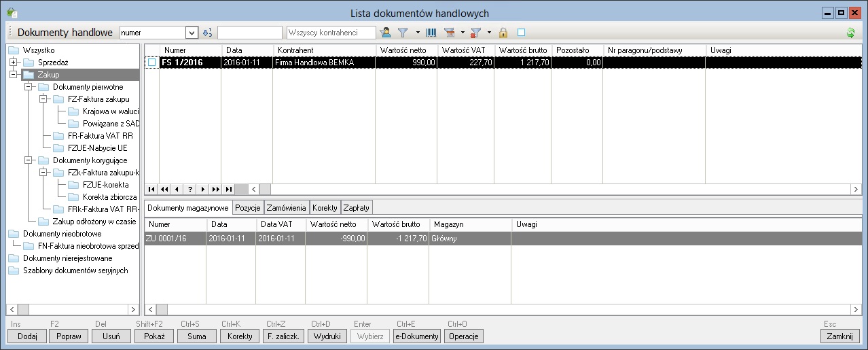Open the Zapłaty tab
This screenshot has height=350, width=868.
[x=357, y=207]
